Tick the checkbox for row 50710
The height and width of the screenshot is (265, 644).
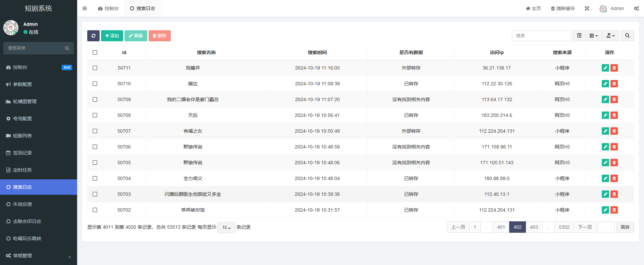pyautogui.click(x=95, y=84)
